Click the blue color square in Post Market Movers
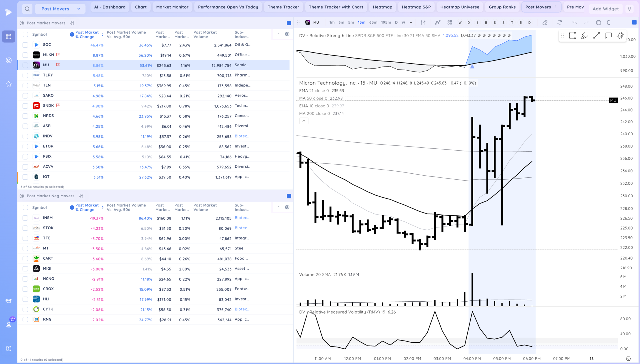This screenshot has height=364, width=640. [289, 23]
